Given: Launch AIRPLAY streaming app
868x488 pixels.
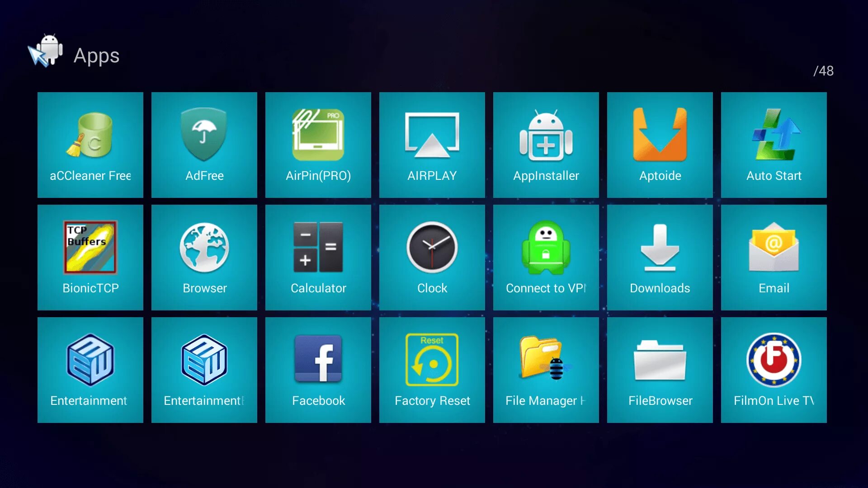Looking at the screenshot, I should [432, 145].
